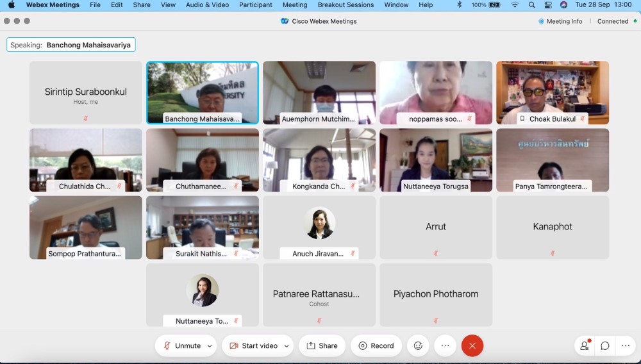Open panel options ellipsis at bottom right
This screenshot has width=641, height=364.
(x=626, y=345)
